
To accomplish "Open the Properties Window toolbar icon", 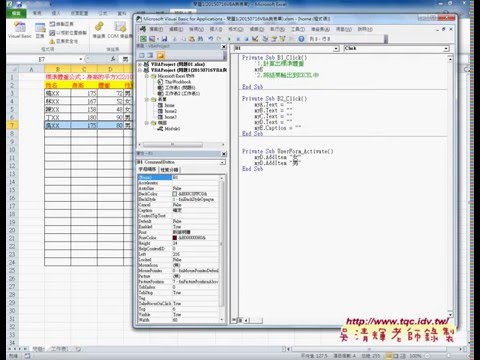I will 274,39.
